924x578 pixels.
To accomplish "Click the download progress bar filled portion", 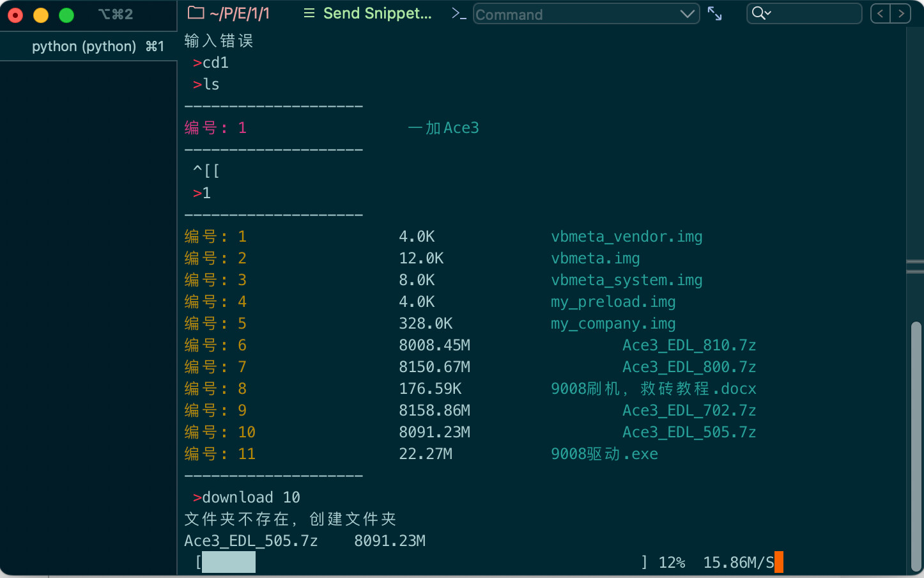I will tap(229, 562).
